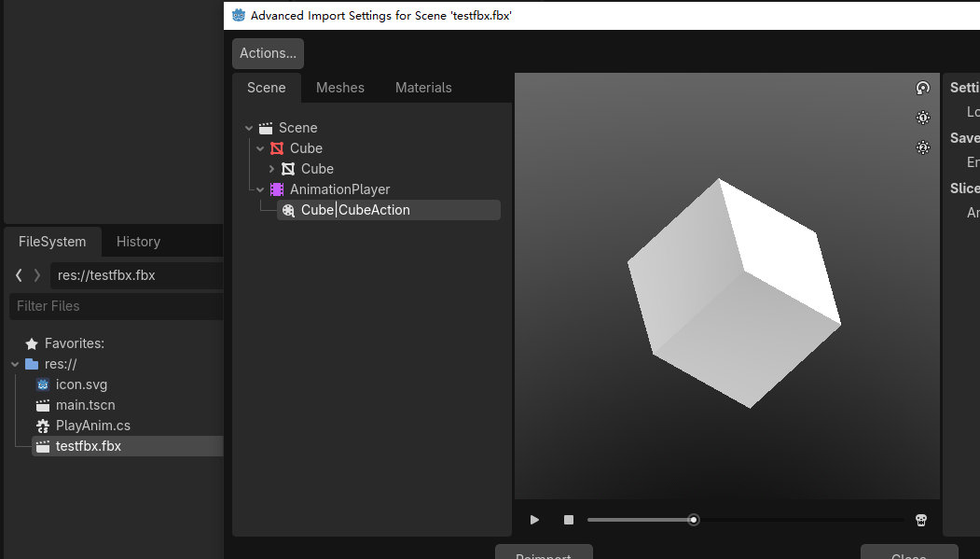This screenshot has height=559, width=980.
Task: Select the Scene clapperboard icon
Action: click(266, 128)
